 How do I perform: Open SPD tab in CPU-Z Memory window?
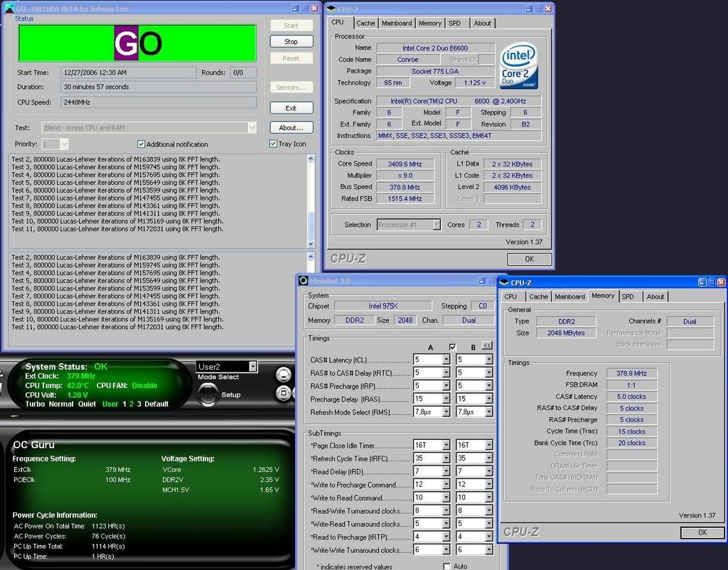[628, 296]
